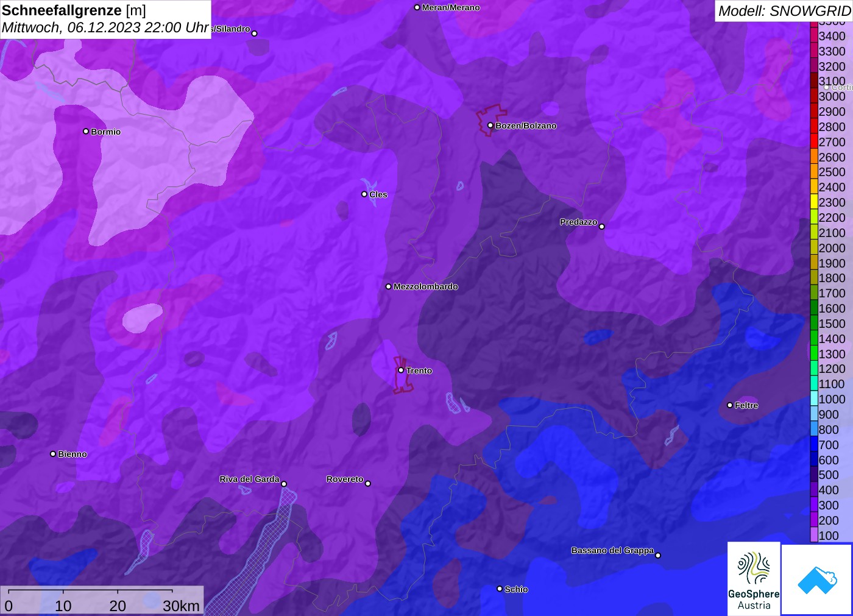Click the Riva del Garda label text
Screen dimensions: 853x616
coord(249,479)
